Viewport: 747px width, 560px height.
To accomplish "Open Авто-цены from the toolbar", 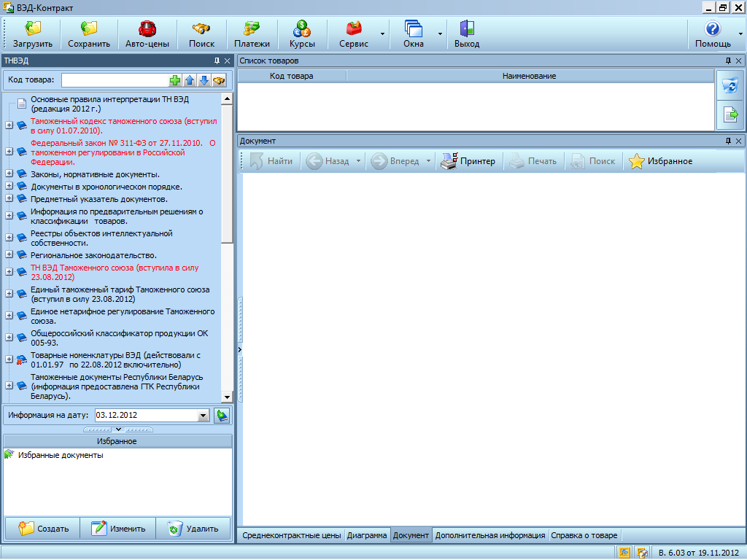I will 147,34.
